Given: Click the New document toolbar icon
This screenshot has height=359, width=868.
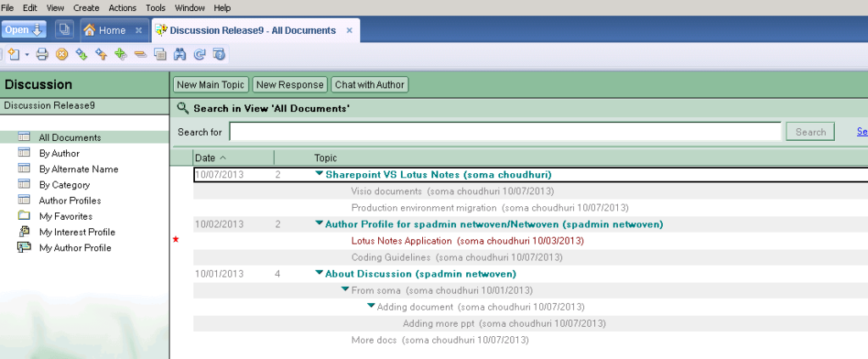Looking at the screenshot, I should click(14, 54).
